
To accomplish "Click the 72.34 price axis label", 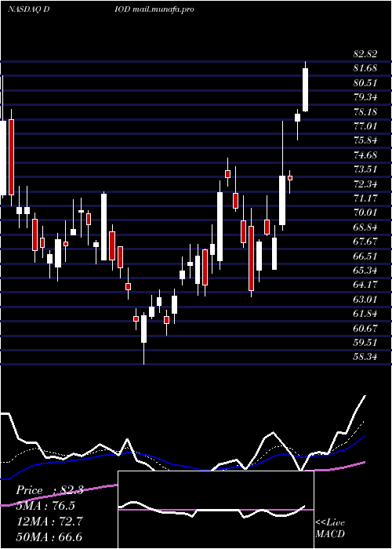I will click(x=365, y=184).
